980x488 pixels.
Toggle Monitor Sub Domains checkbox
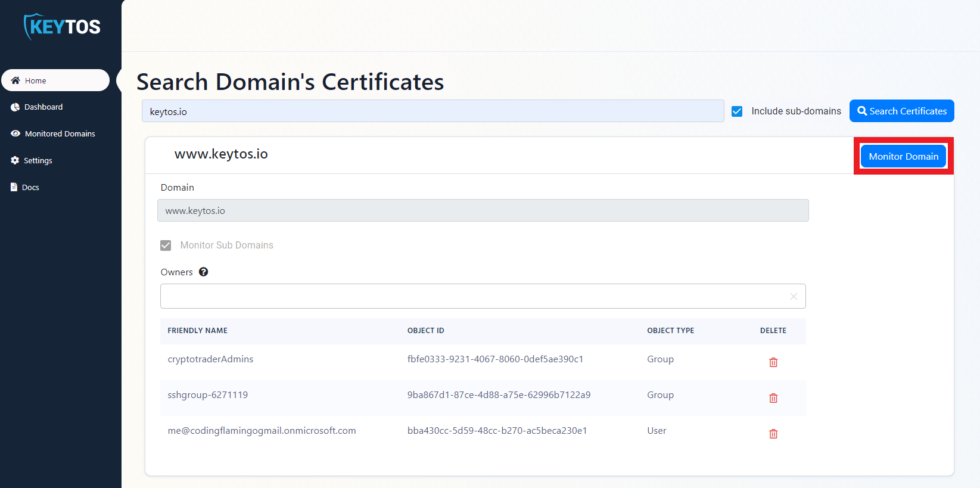point(166,245)
